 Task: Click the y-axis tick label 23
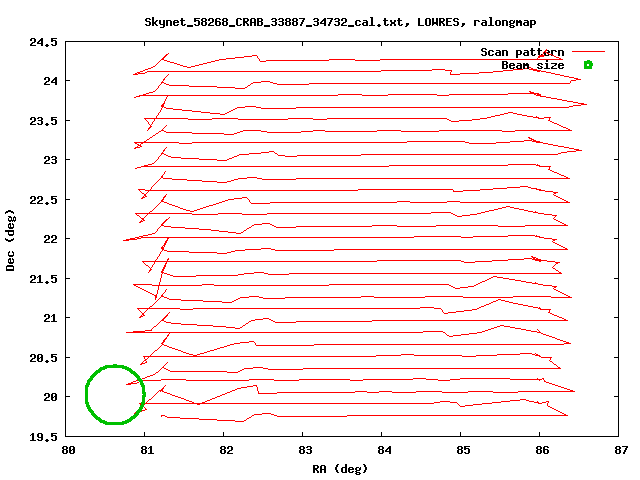[x=51, y=160]
